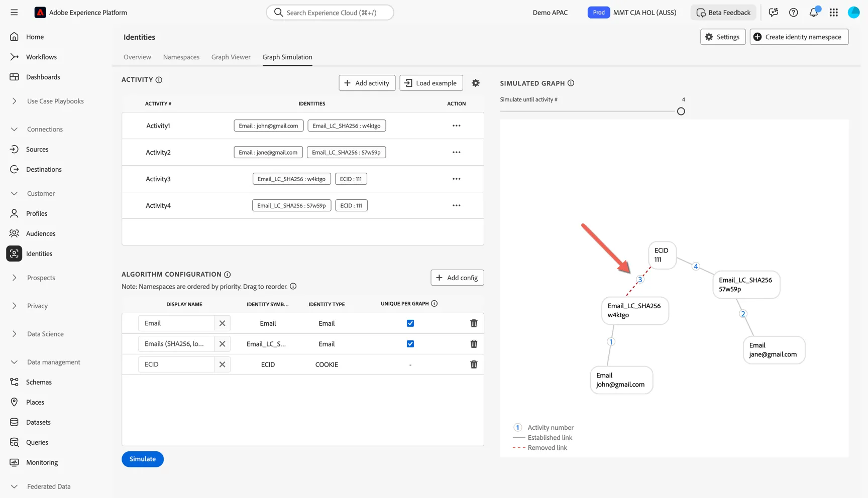Click the Add activity button

[367, 83]
